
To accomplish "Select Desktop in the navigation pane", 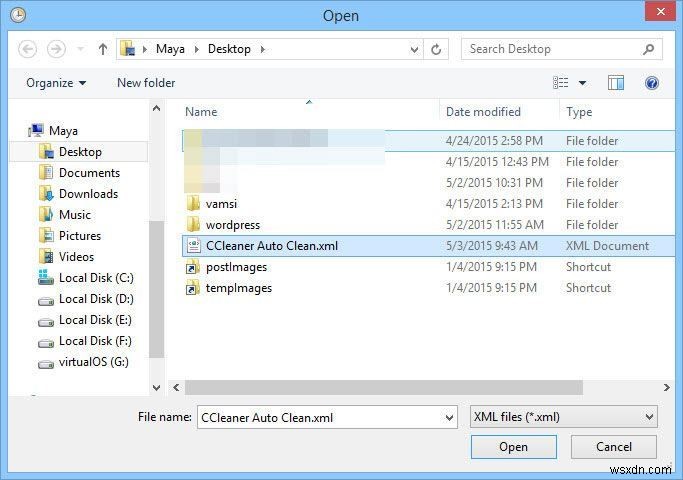I will tap(80, 152).
